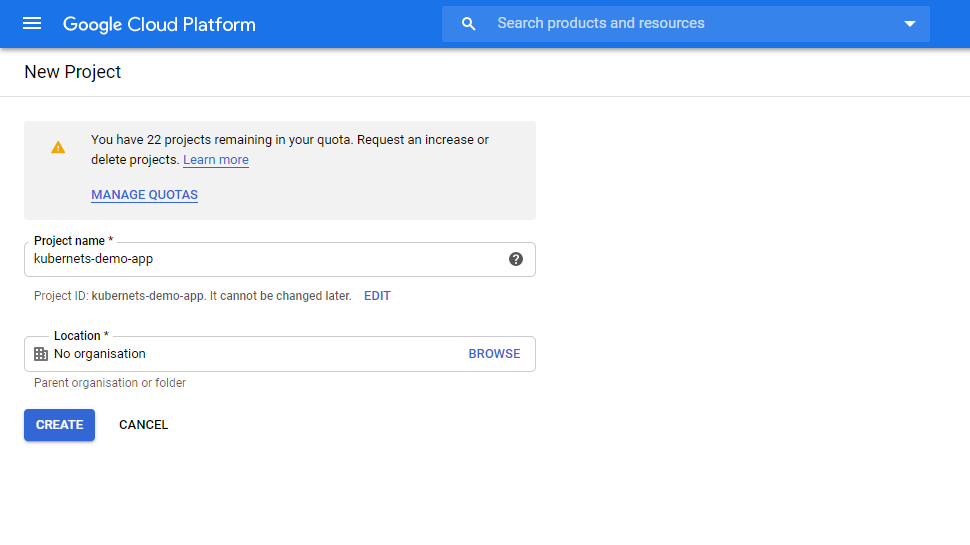Open the hamburger navigation menu

point(32,24)
